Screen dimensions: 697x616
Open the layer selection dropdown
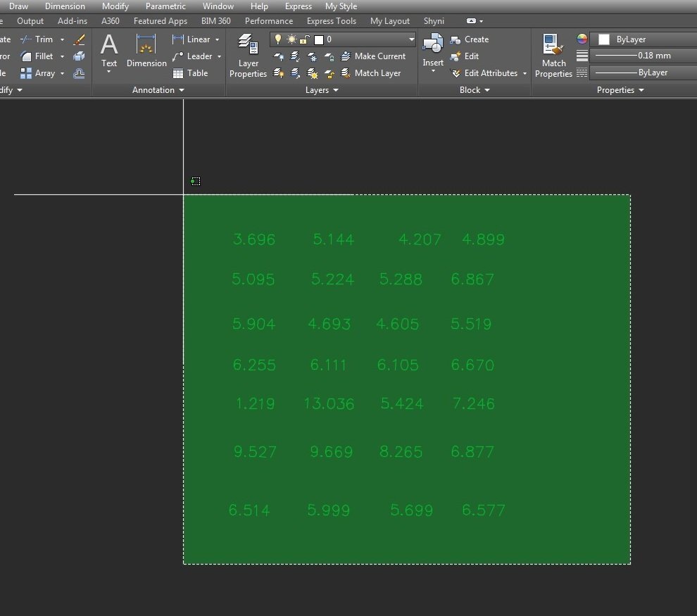pyautogui.click(x=411, y=39)
